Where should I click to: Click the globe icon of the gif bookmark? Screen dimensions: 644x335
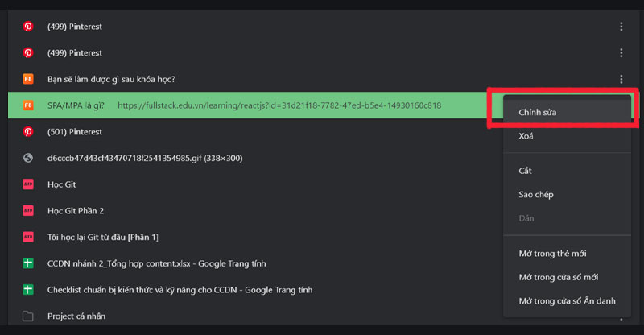[x=28, y=158]
